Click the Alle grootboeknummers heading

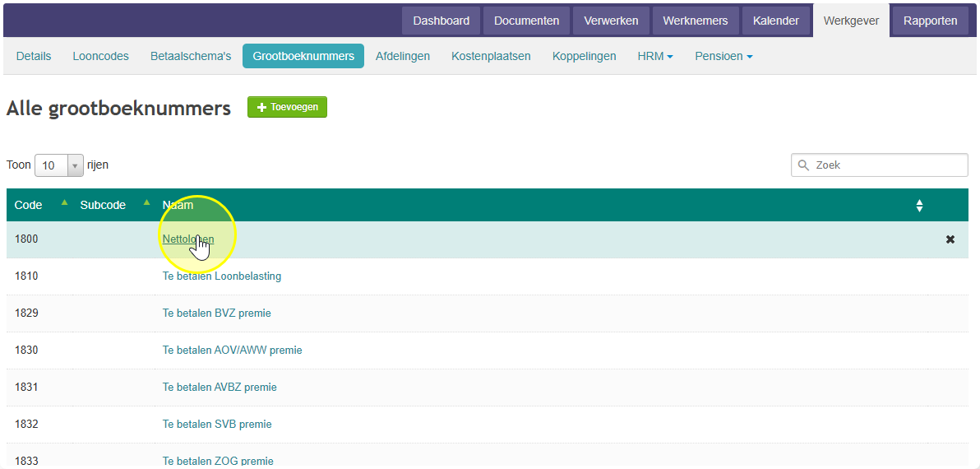click(x=118, y=108)
